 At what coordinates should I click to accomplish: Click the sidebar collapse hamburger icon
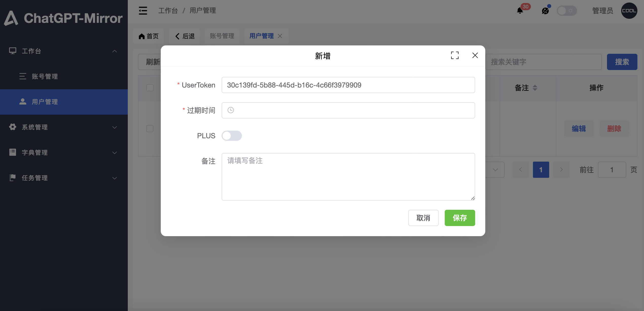coord(143,11)
